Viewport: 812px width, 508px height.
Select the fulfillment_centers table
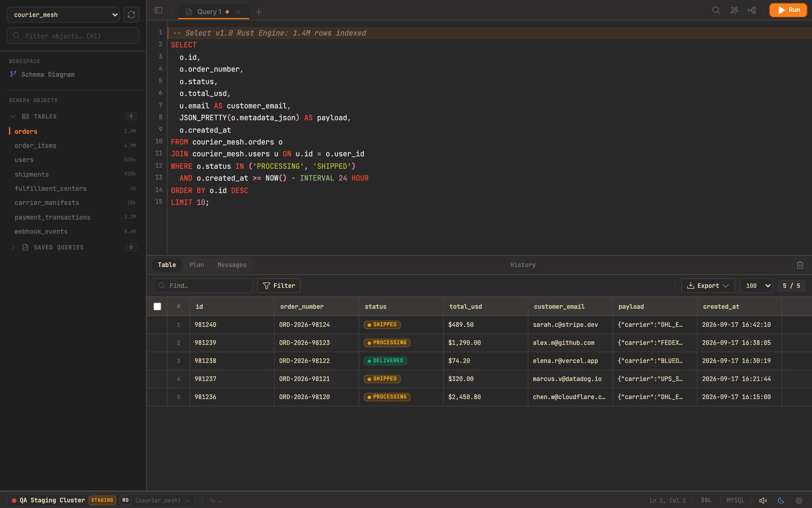73,189
